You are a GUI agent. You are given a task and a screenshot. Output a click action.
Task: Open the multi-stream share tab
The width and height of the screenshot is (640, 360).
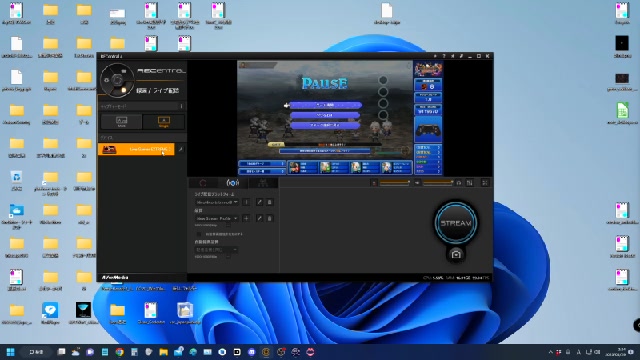point(263,183)
